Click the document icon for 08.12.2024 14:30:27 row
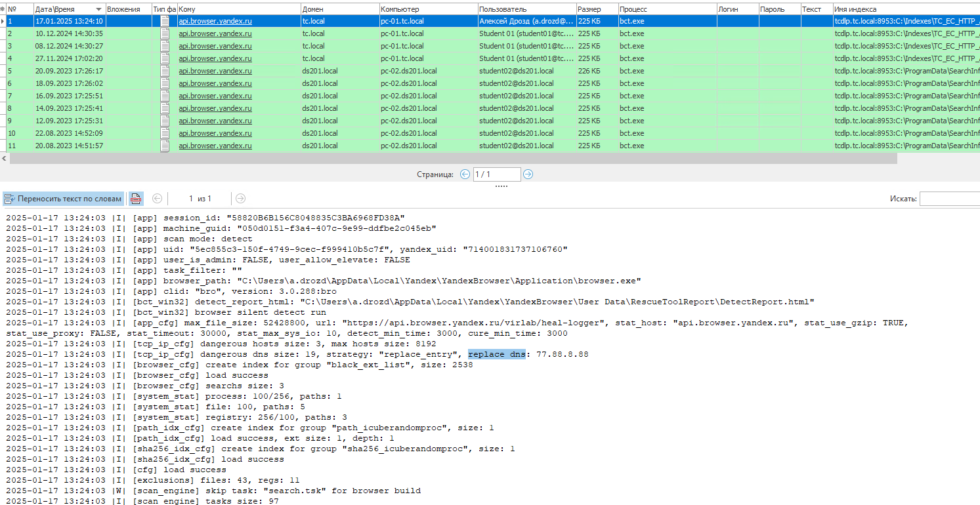This screenshot has height=505, width=980. click(x=165, y=46)
